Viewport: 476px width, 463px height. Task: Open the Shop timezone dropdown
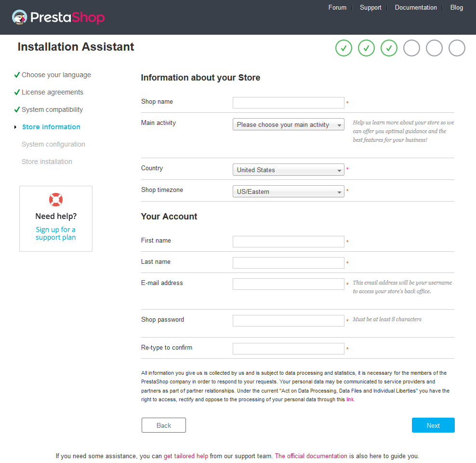288,191
